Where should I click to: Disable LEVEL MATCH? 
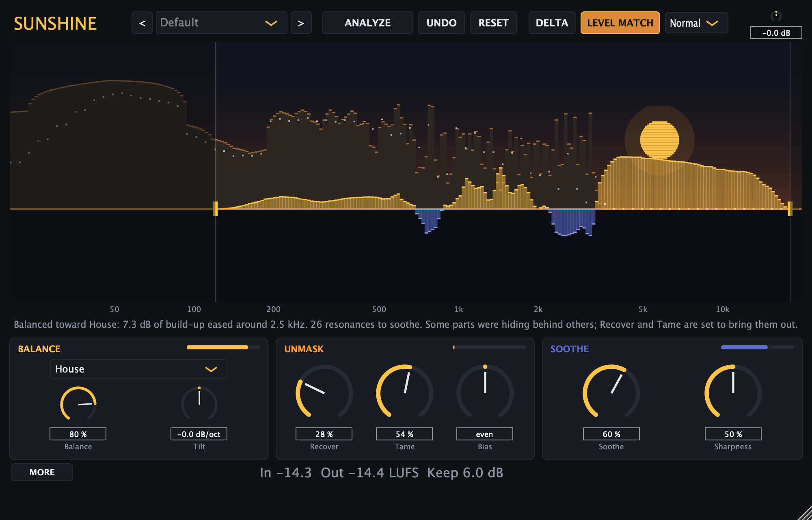pos(620,23)
